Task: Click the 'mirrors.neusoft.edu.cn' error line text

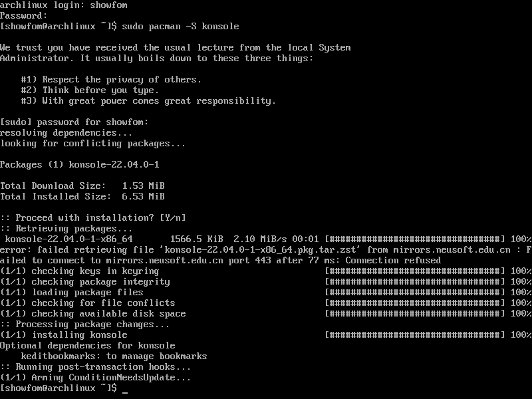Action: tap(452, 250)
